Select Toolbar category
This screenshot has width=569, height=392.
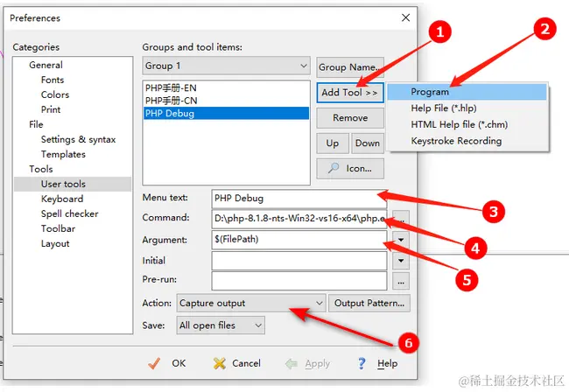pyautogui.click(x=58, y=228)
